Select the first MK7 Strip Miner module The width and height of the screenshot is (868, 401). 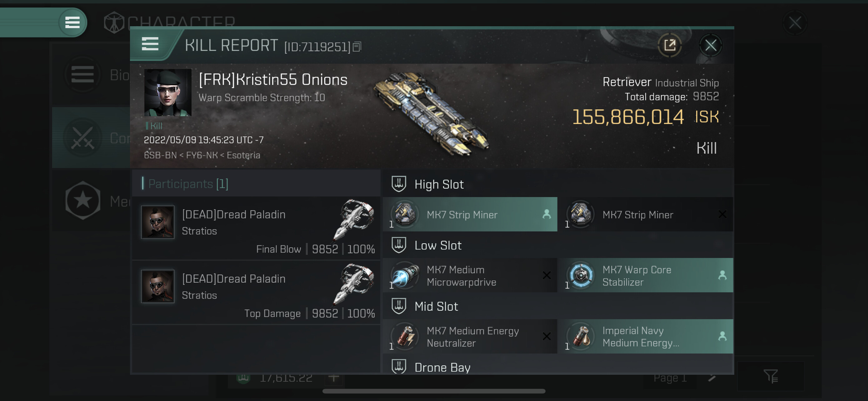[470, 215]
